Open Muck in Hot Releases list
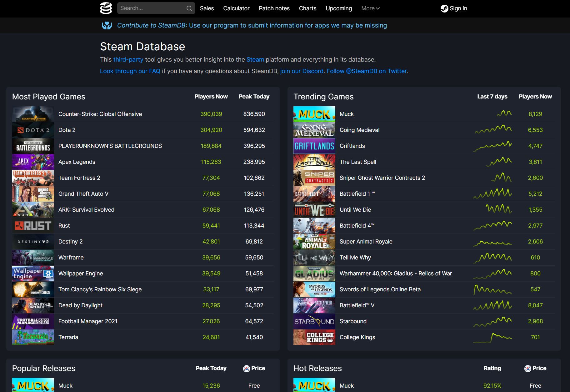 [x=347, y=386]
